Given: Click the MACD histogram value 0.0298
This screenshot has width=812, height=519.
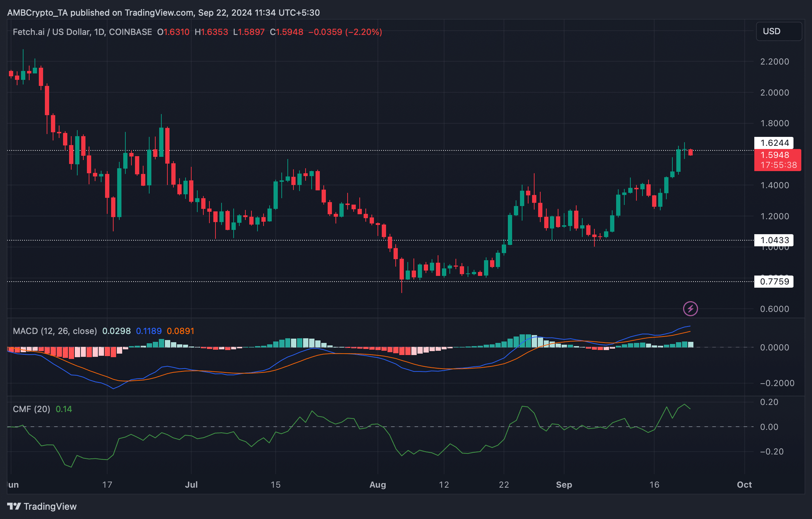Looking at the screenshot, I should [x=116, y=331].
